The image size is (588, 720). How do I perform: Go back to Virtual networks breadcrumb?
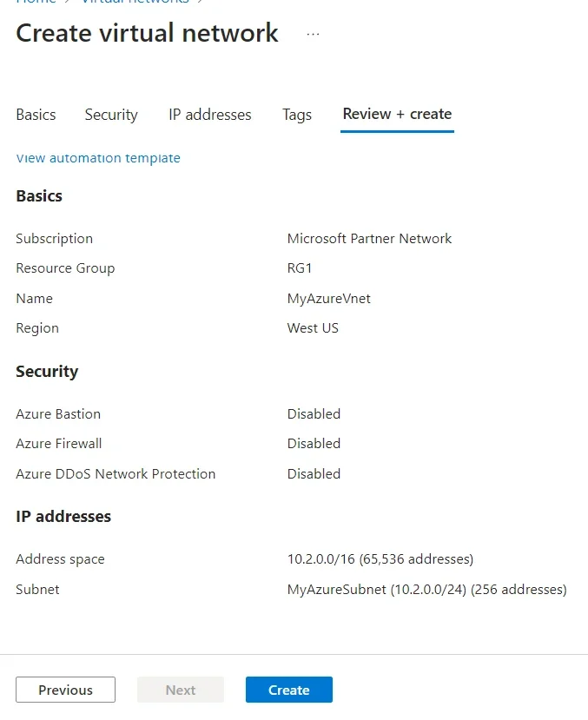(x=135, y=3)
